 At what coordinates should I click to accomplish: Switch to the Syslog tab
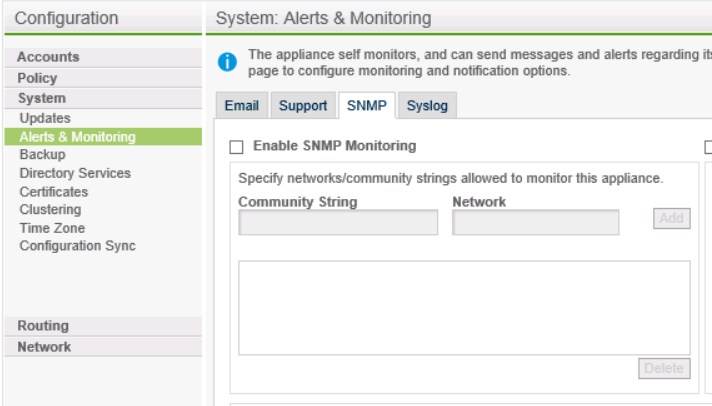pos(426,106)
